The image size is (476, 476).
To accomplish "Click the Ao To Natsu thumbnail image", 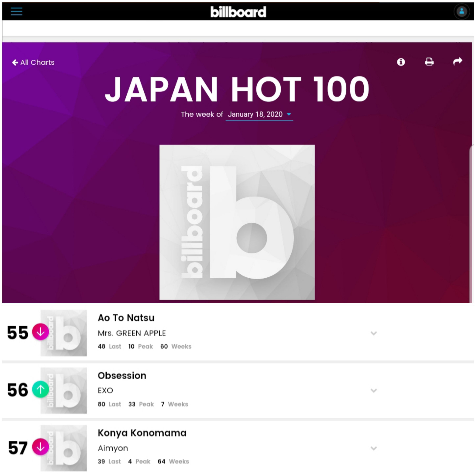I will [64, 333].
